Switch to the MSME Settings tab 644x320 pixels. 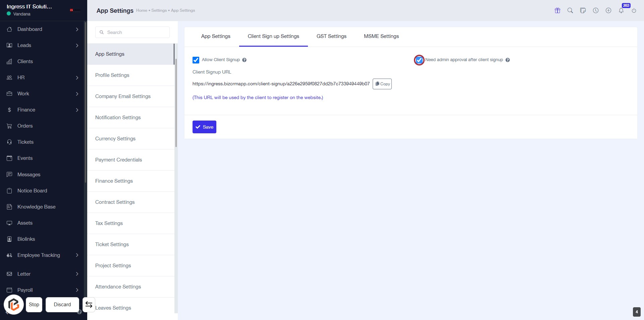381,36
